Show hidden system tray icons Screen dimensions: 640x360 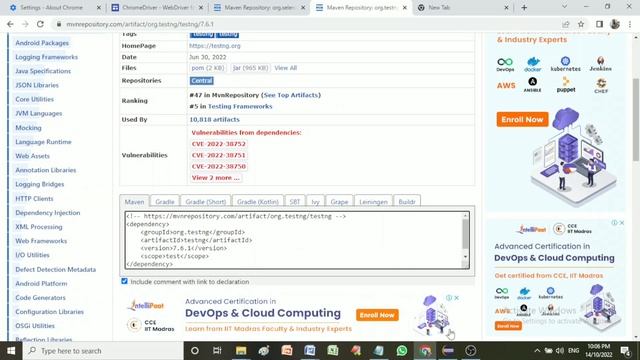click(537, 351)
